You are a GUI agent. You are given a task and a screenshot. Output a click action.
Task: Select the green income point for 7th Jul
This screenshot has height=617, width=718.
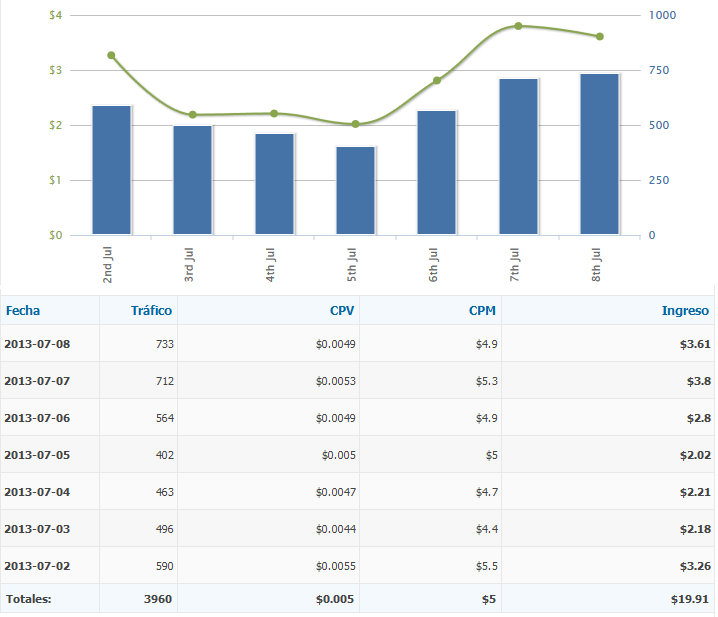pyautogui.click(x=518, y=26)
